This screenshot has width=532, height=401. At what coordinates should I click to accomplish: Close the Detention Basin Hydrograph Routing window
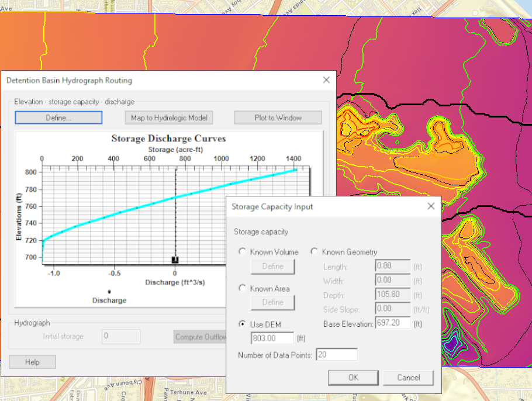326,80
